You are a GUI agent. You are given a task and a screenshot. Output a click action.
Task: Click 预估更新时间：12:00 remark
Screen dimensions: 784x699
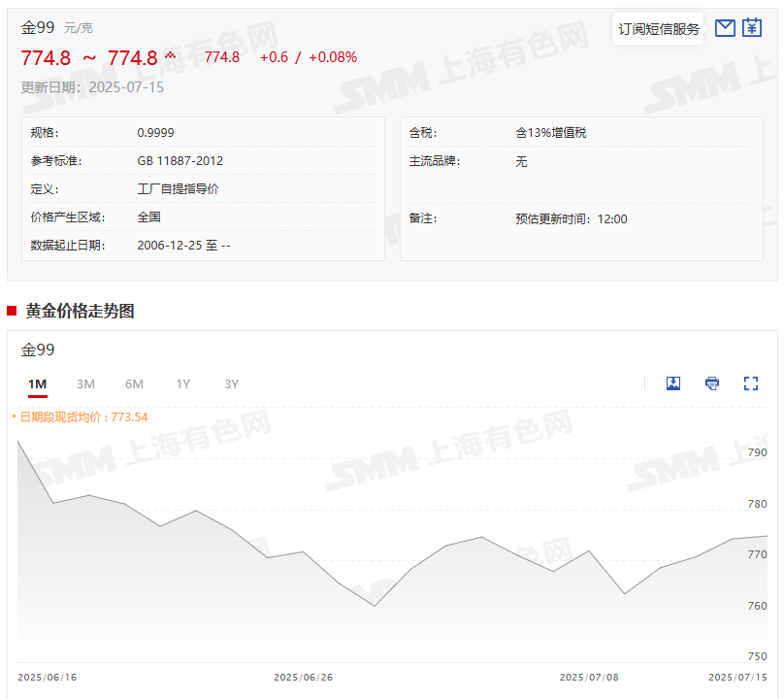point(572,219)
